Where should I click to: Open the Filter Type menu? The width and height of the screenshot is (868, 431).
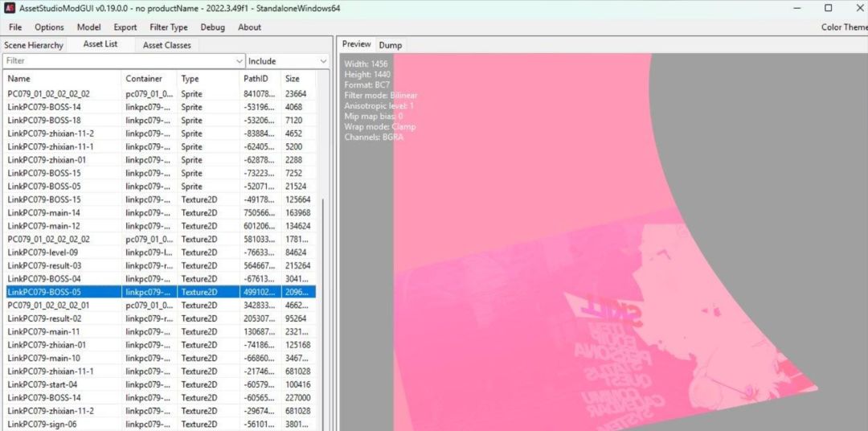coord(168,27)
